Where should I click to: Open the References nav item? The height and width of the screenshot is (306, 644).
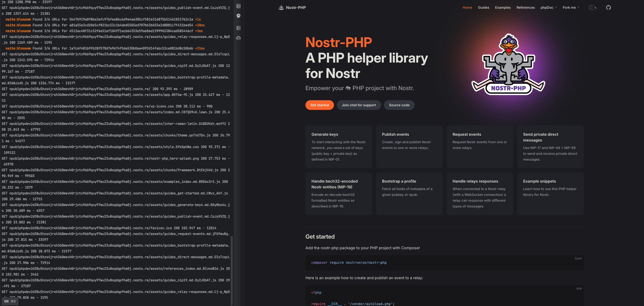pyautogui.click(x=526, y=7)
